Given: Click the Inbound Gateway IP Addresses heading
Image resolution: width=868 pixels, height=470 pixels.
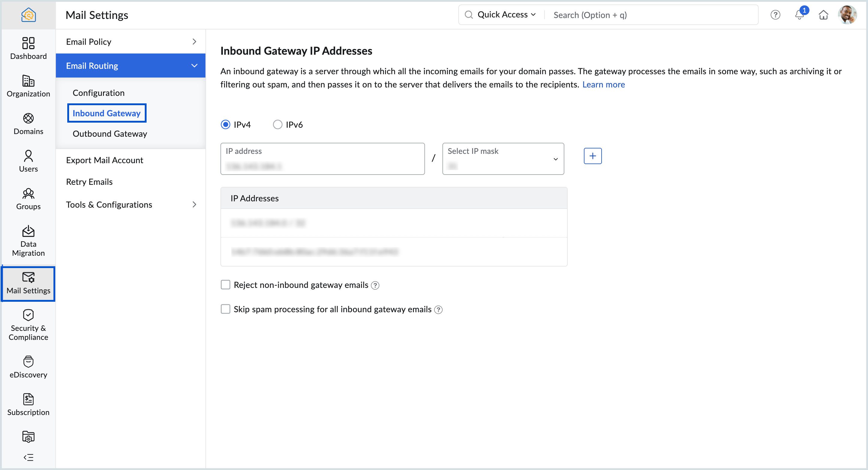Looking at the screenshot, I should coord(296,50).
